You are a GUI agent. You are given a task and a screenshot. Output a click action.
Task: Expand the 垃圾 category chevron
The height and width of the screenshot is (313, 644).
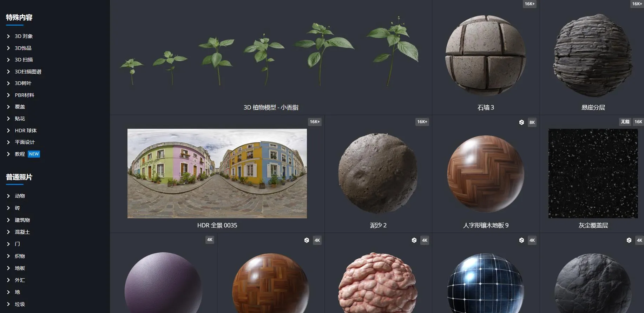pyautogui.click(x=8, y=304)
